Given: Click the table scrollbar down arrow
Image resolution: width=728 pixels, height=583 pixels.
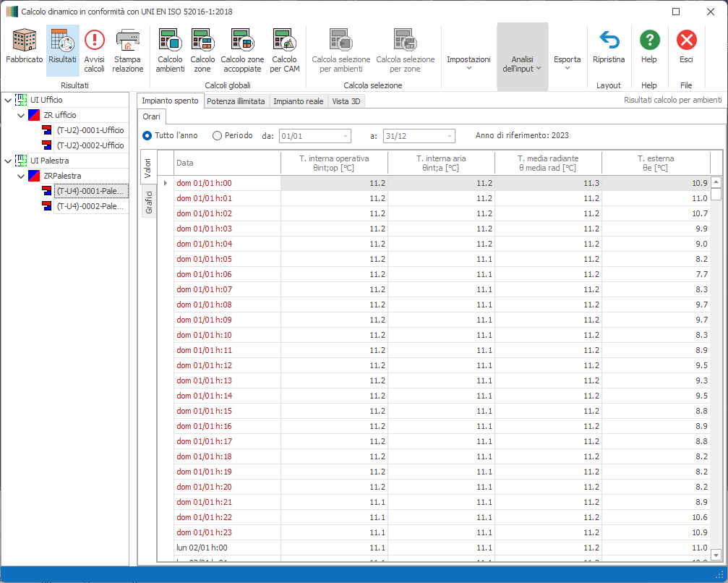Looking at the screenshot, I should click(716, 555).
